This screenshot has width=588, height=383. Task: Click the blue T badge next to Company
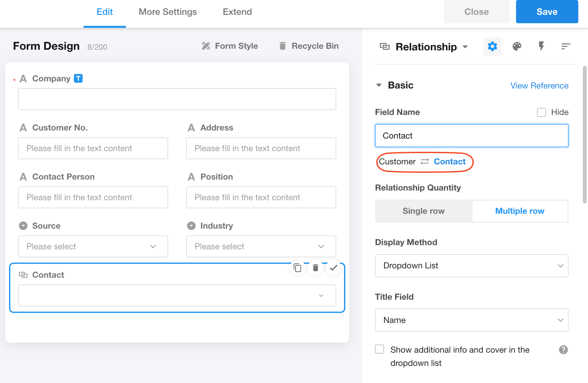click(78, 78)
